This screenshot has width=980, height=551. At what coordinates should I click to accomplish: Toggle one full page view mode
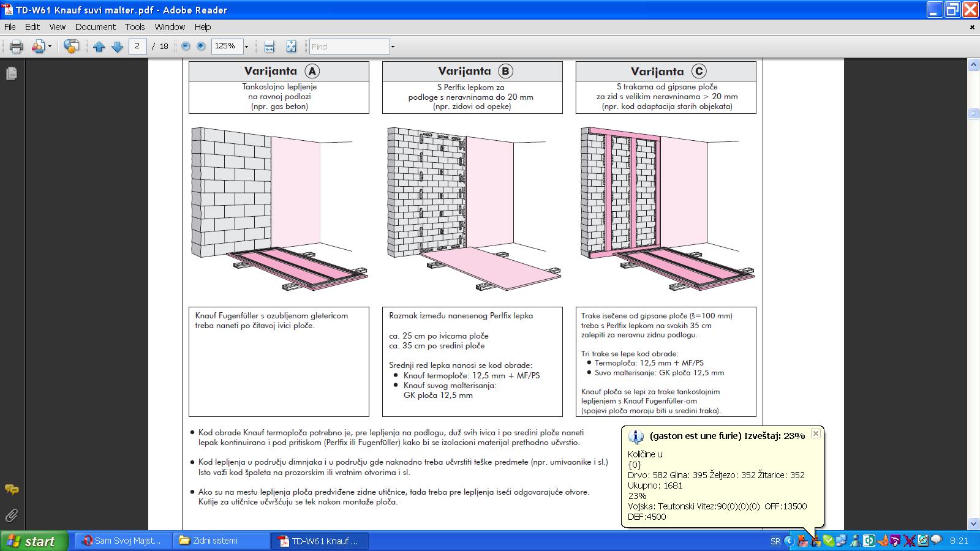click(x=291, y=47)
